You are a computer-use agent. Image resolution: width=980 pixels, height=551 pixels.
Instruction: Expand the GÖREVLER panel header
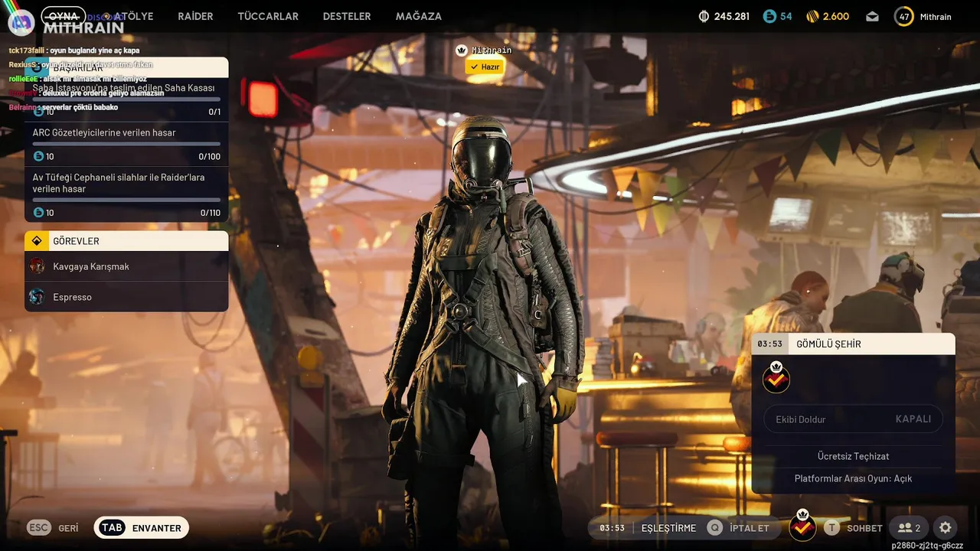[x=126, y=241]
